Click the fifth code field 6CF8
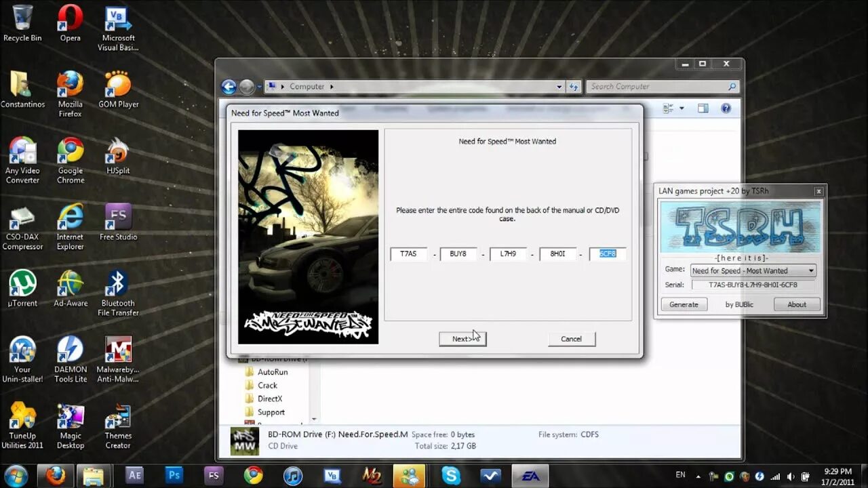Viewport: 868px width, 488px height. (608, 254)
